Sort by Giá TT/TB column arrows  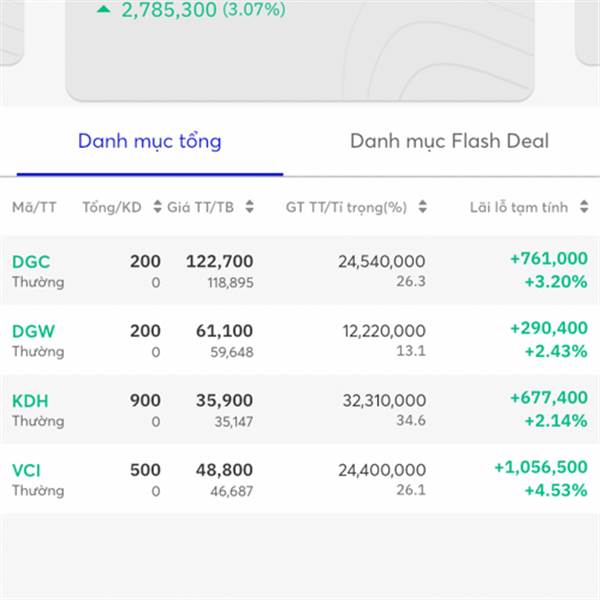coord(249,207)
